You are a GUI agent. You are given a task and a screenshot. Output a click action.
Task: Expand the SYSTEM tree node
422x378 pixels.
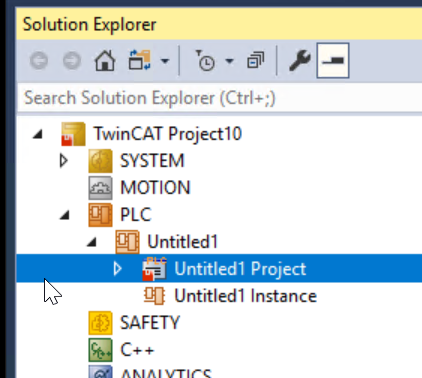[63, 161]
